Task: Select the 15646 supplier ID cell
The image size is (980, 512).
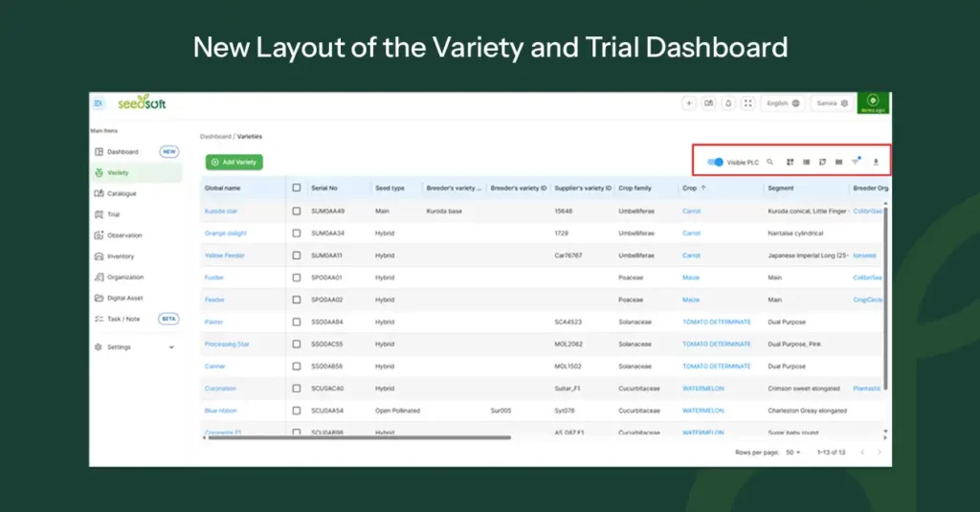Action: (563, 211)
